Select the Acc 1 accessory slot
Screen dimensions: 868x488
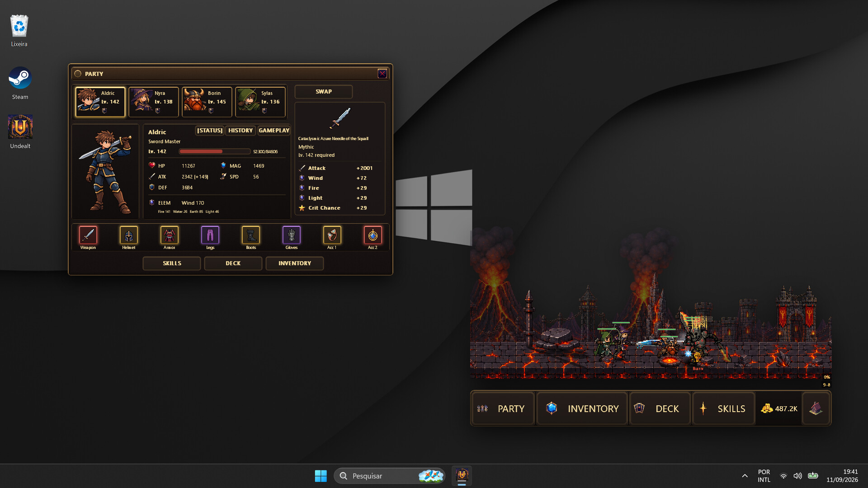[x=332, y=235]
